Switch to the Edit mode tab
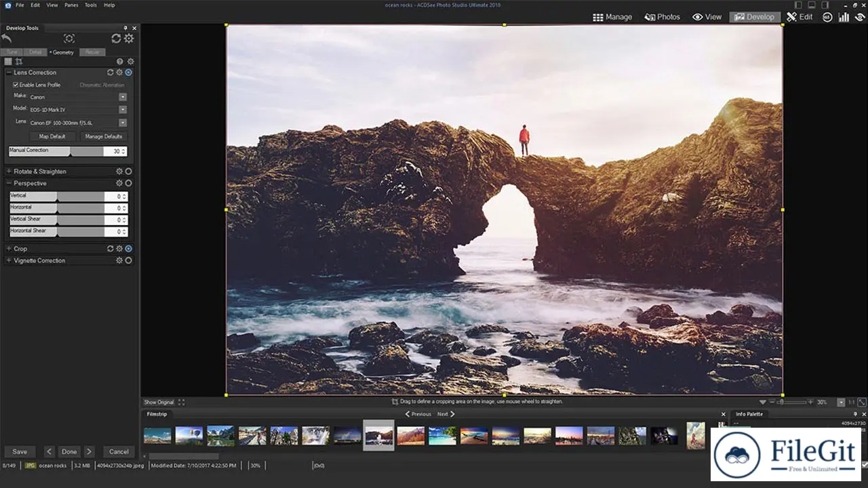The width and height of the screenshot is (868, 488). (800, 17)
